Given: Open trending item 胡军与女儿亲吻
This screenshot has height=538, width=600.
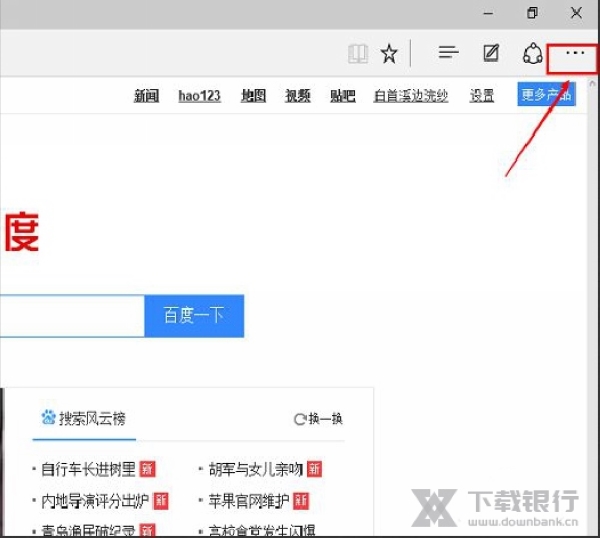Looking at the screenshot, I should click(256, 469).
